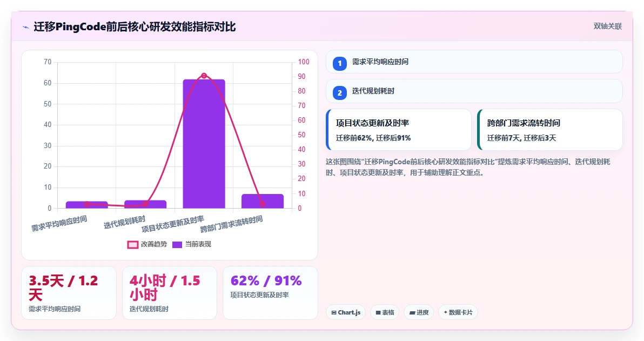Click the purple 跨部门需求流转时间 bar
This screenshot has width=644, height=341.
pyautogui.click(x=263, y=202)
